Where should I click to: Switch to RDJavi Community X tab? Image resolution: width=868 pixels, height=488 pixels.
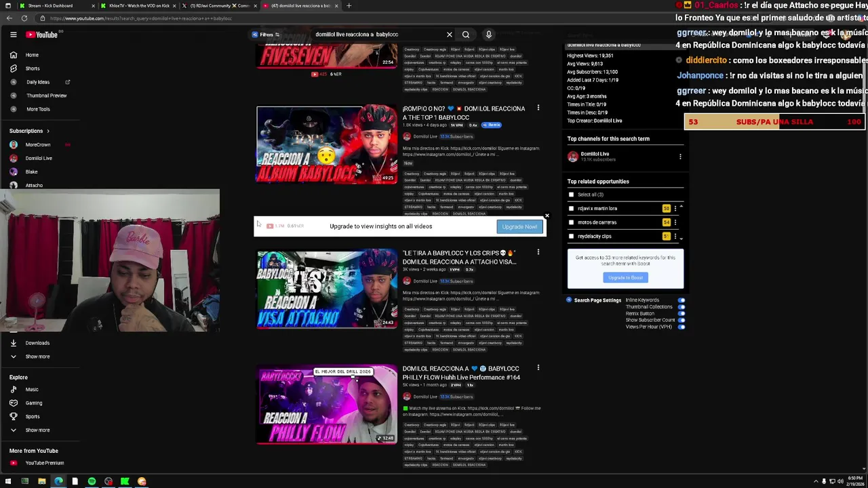(219, 5)
